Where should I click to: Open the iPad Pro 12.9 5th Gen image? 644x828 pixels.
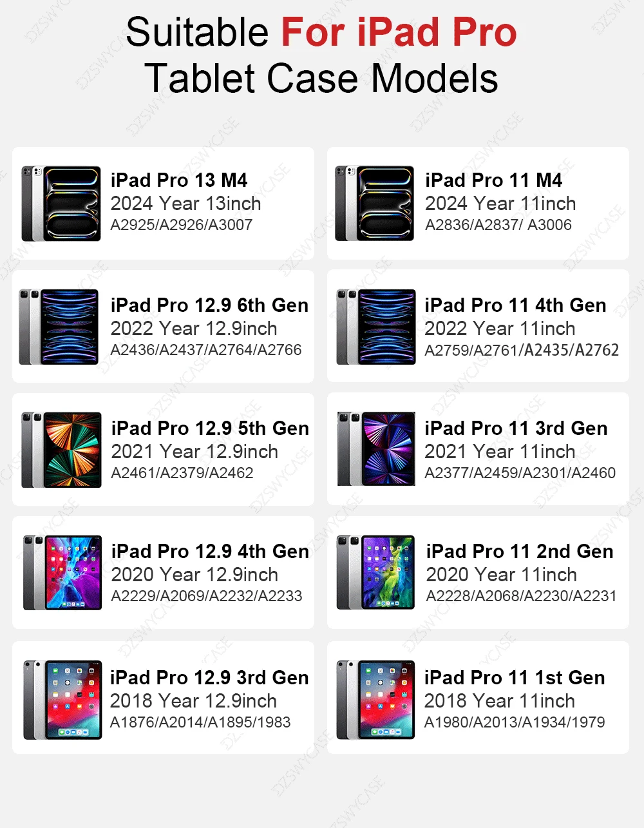(61, 450)
